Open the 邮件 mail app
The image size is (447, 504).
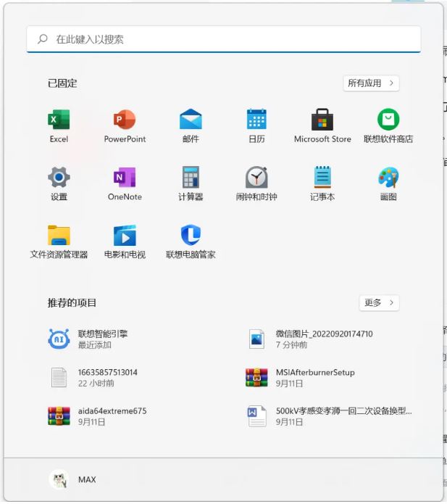[x=191, y=126]
